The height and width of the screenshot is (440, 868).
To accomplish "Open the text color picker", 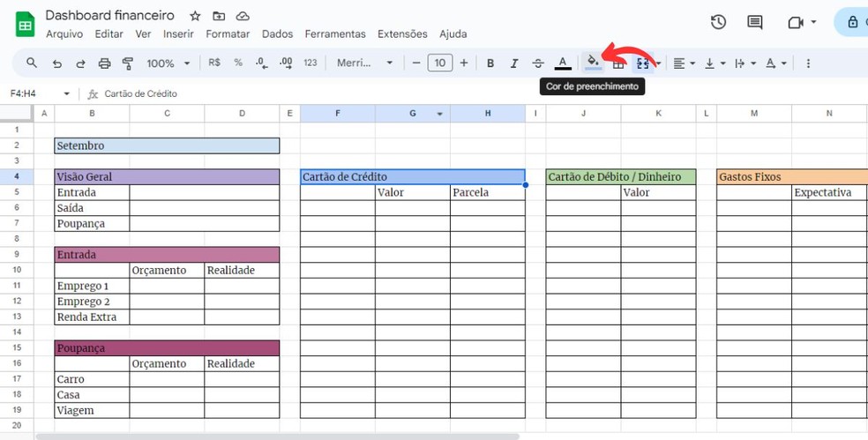I will click(x=563, y=63).
